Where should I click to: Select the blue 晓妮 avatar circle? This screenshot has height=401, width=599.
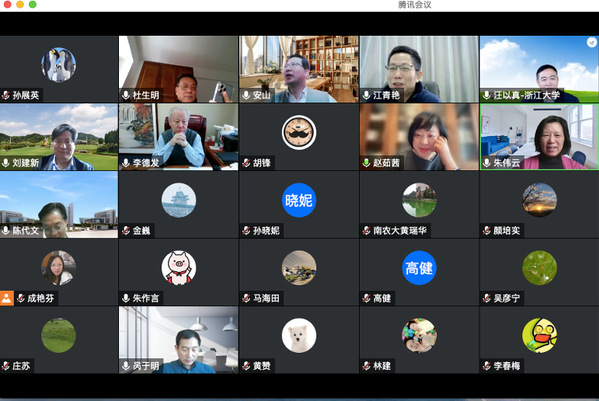pyautogui.click(x=299, y=200)
